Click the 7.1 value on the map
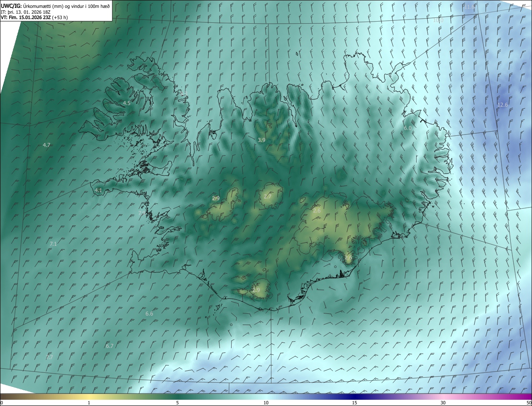This screenshot has width=532, height=406. coord(53,244)
